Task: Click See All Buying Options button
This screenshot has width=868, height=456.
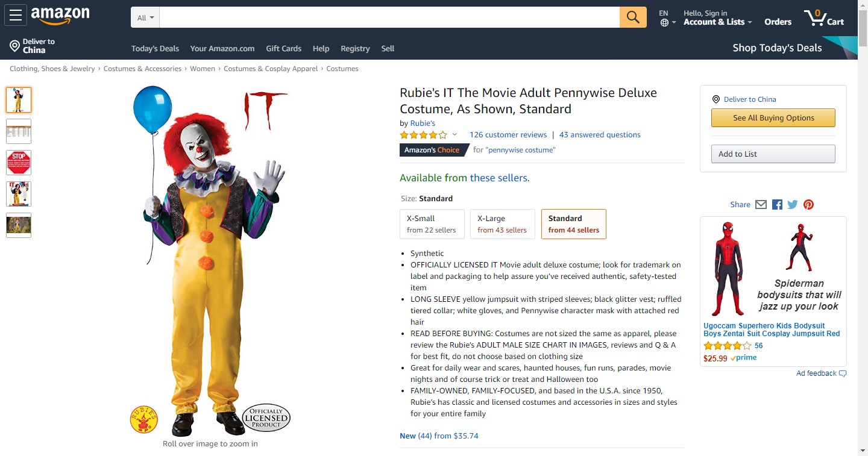Action: [773, 118]
